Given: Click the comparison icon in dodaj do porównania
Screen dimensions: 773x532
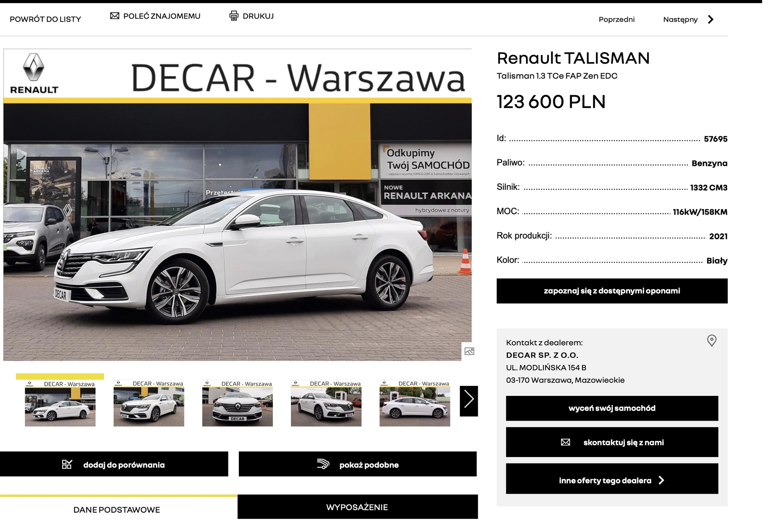Looking at the screenshot, I should [x=67, y=464].
